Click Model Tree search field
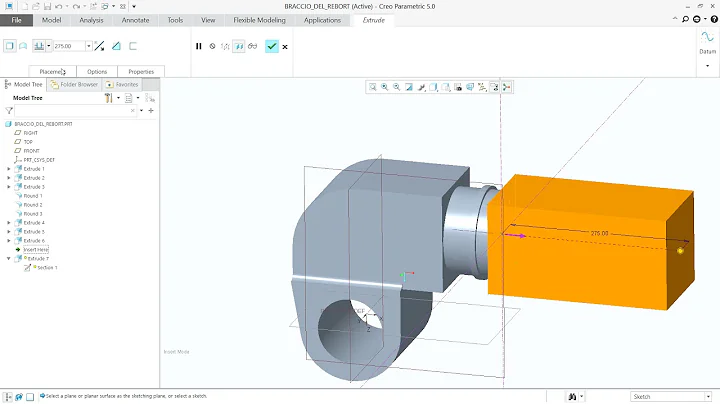The image size is (720, 404). click(76, 111)
